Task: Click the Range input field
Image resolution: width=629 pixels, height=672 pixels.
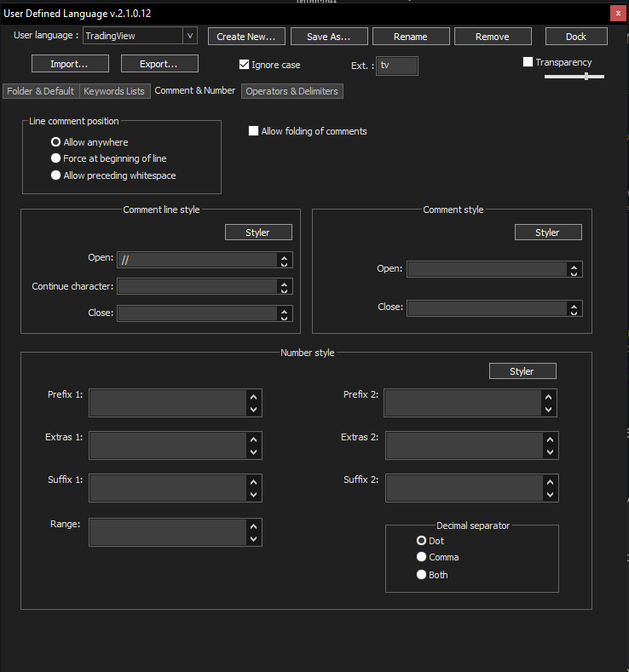Action: (x=168, y=532)
